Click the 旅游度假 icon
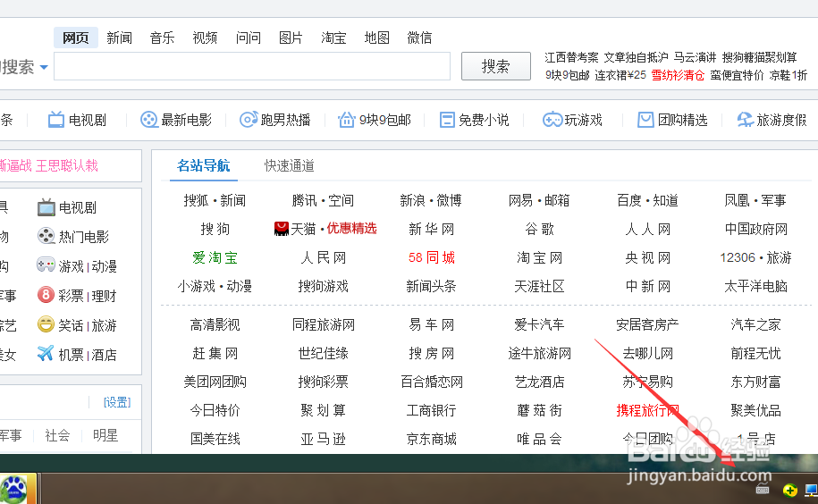This screenshot has width=818, height=504. (x=745, y=120)
